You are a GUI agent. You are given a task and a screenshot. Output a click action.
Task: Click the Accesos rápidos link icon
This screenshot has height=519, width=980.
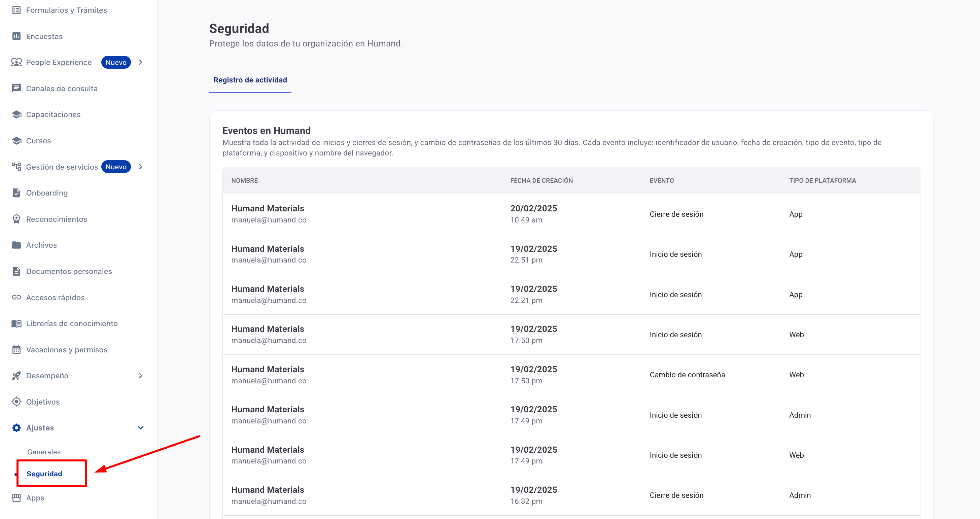pyautogui.click(x=16, y=297)
